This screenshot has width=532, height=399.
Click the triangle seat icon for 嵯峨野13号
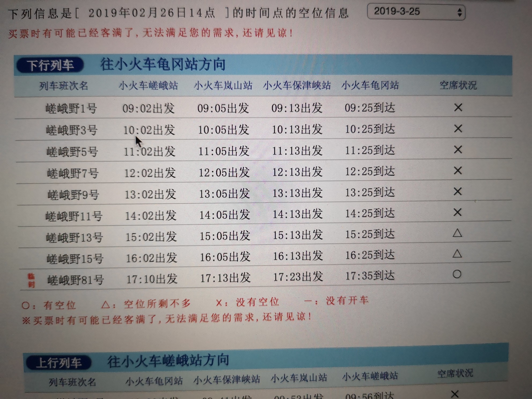point(457,233)
